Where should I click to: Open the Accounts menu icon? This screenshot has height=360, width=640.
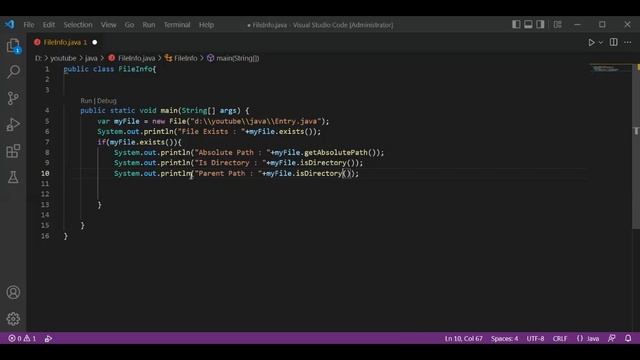coord(13,292)
